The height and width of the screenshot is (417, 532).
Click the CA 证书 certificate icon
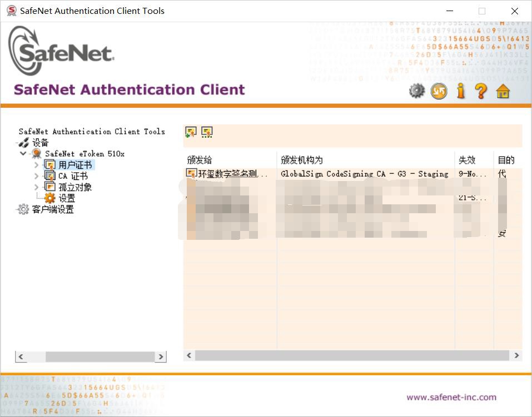pyautogui.click(x=50, y=176)
